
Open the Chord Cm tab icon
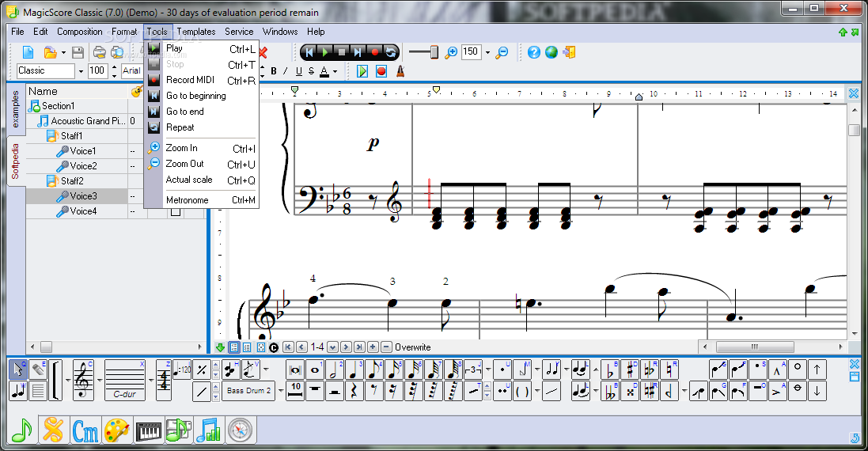[x=85, y=430]
